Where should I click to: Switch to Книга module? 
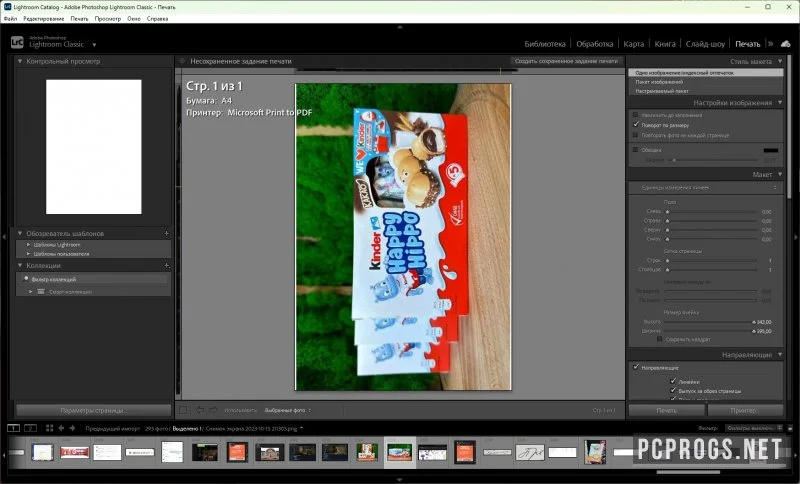coord(665,44)
